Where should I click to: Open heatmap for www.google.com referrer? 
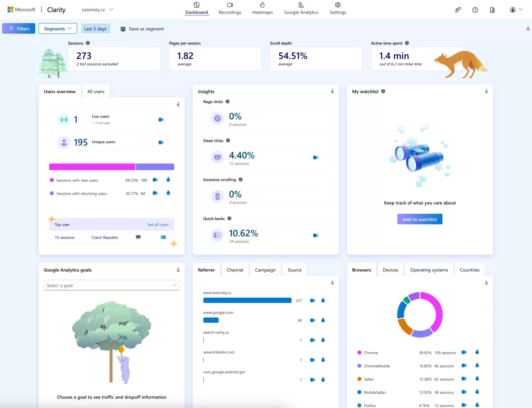[x=323, y=320]
